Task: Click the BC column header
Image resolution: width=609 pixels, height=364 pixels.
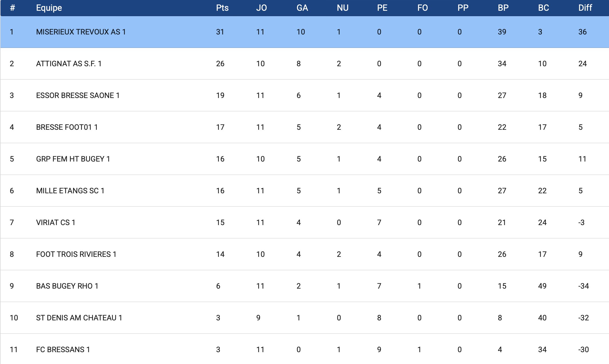Action: [543, 8]
